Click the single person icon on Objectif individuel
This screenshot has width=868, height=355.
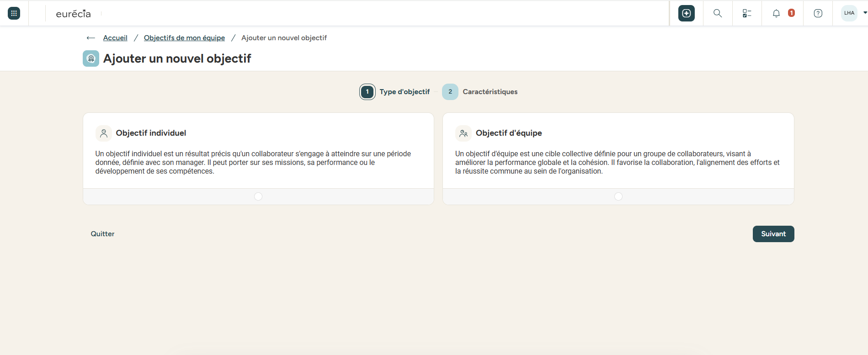[x=104, y=133]
